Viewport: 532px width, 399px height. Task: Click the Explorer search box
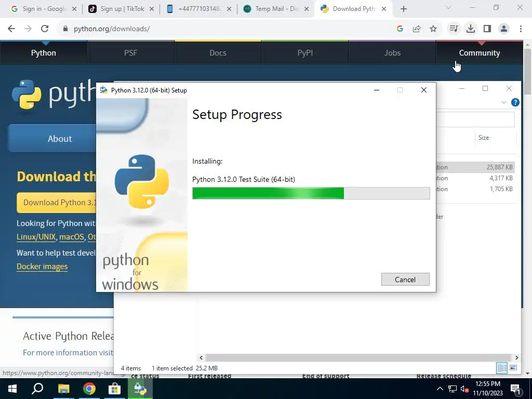click(x=475, y=119)
